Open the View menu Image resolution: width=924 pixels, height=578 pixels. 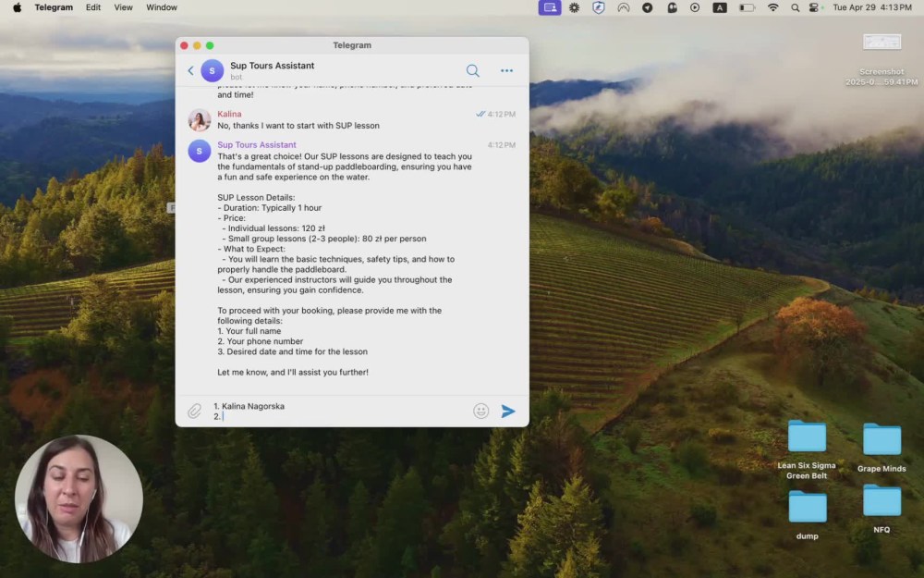123,7
